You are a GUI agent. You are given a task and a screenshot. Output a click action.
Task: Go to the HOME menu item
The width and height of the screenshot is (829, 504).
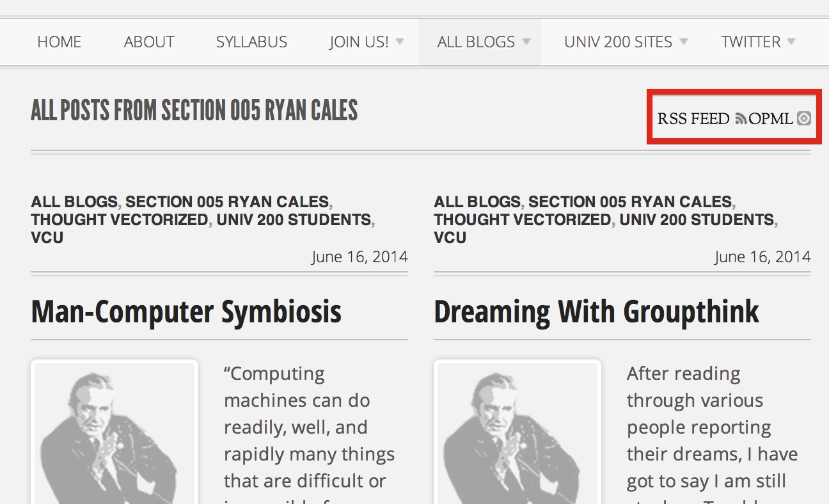pyautogui.click(x=59, y=42)
